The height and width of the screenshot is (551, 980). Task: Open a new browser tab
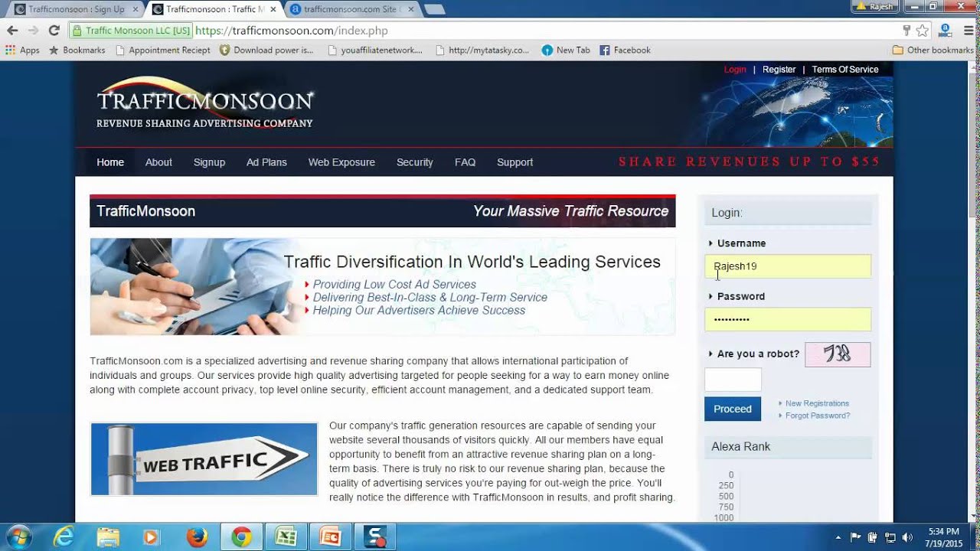[434, 9]
